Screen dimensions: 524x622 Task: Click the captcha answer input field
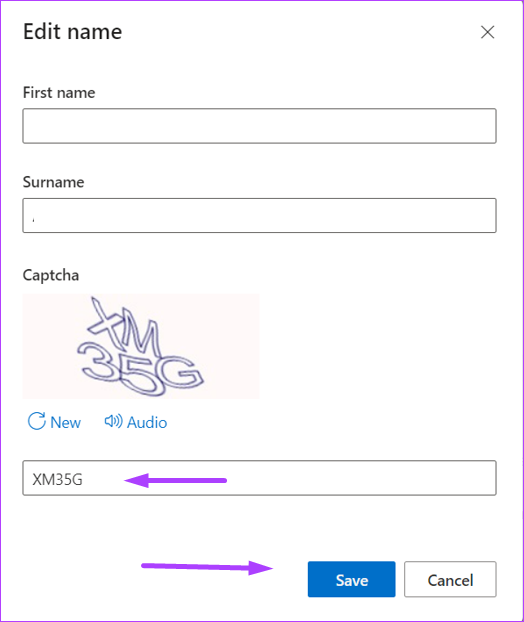[259, 478]
